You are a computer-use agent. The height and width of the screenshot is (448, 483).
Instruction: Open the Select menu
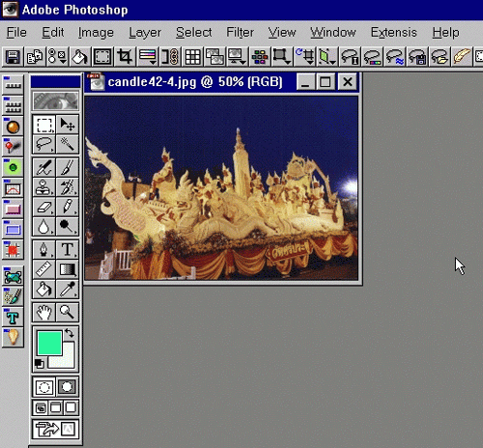coord(194,33)
